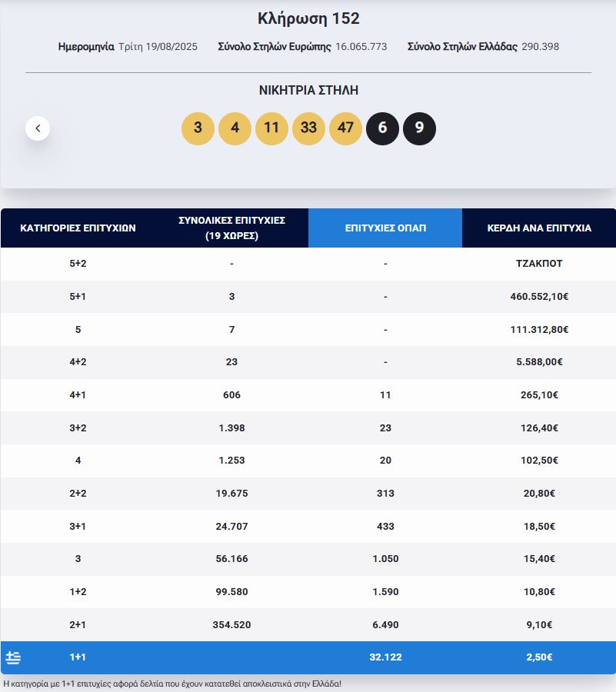Select the 4+1 category row label
Viewport: 616px width, 692px height.
pyautogui.click(x=78, y=395)
